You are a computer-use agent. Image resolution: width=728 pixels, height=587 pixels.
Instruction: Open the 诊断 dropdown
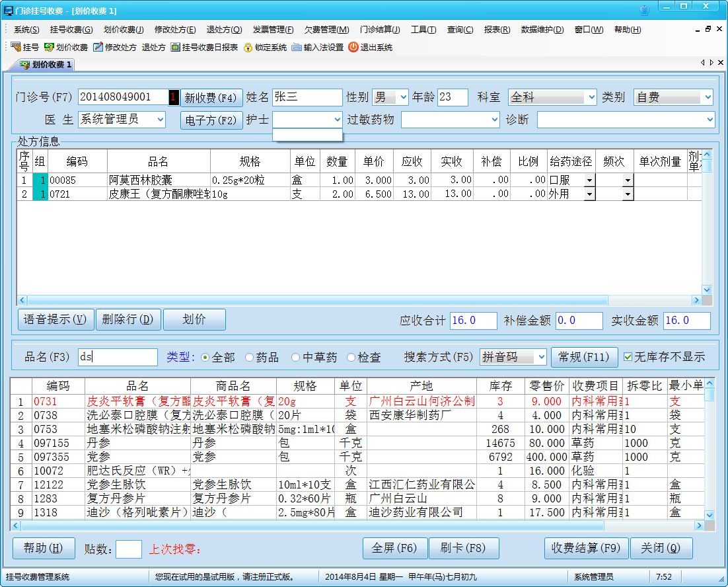pyautogui.click(x=710, y=120)
